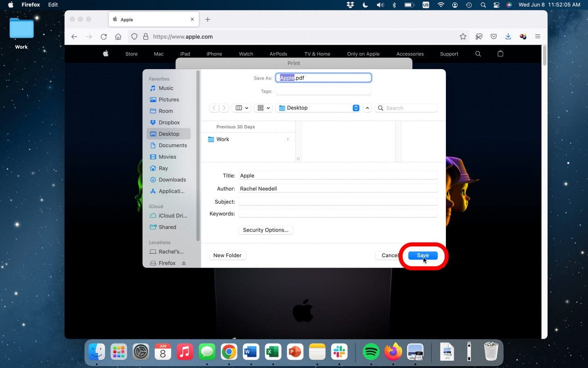
Task: Open the Edit menu in menu bar
Action: [53, 5]
